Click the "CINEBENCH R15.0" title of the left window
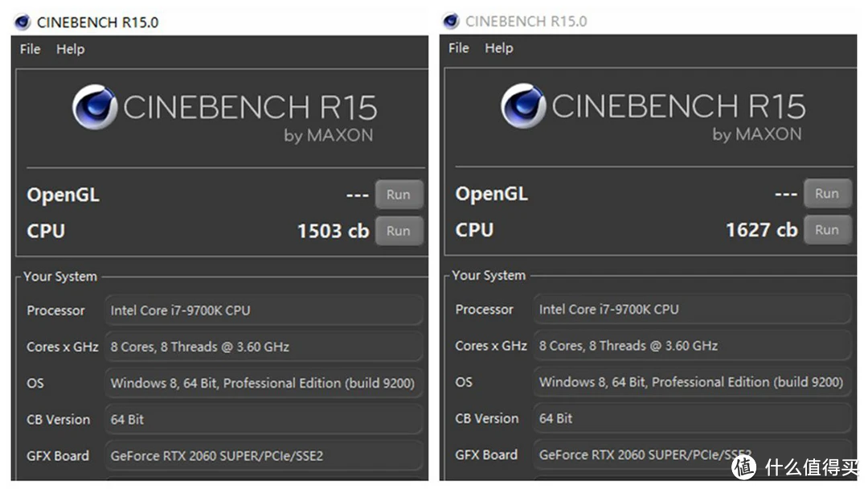This screenshot has height=489, width=868. pyautogui.click(x=97, y=23)
